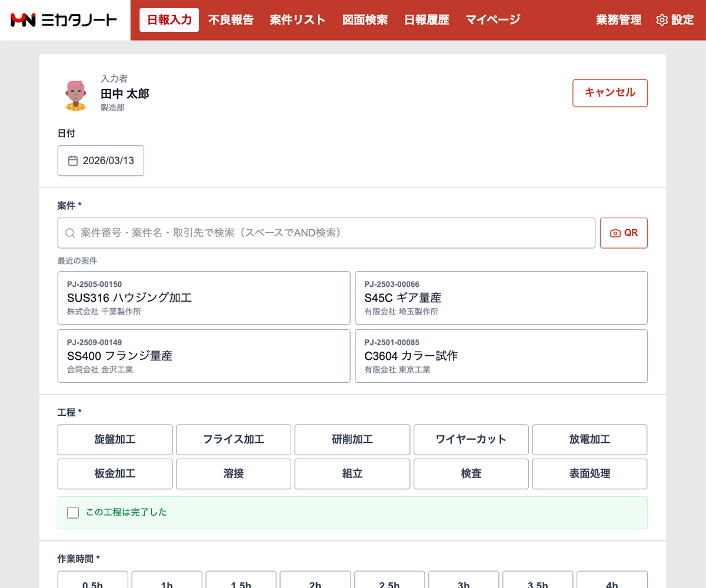Select the SUS316 ハウジング加工 recent project
The image size is (706, 588).
tap(203, 298)
